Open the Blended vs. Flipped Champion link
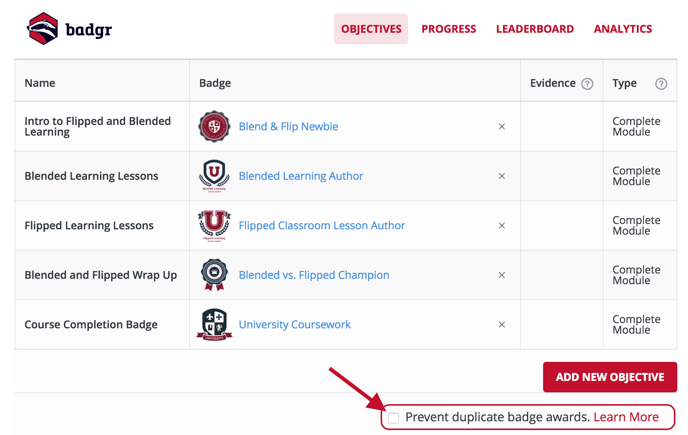The width and height of the screenshot is (688, 435). 314,275
